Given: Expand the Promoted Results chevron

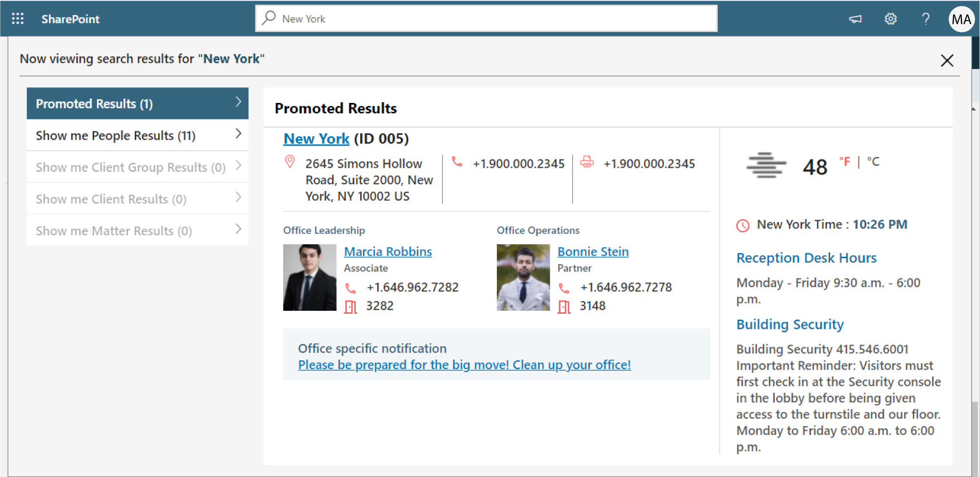Looking at the screenshot, I should click(238, 101).
